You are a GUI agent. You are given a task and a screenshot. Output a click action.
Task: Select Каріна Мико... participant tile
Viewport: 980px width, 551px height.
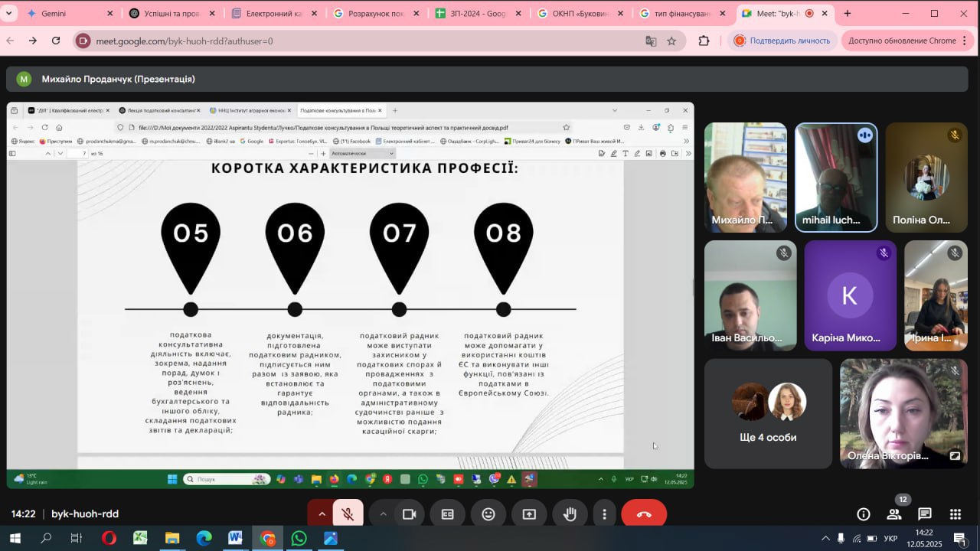(850, 295)
